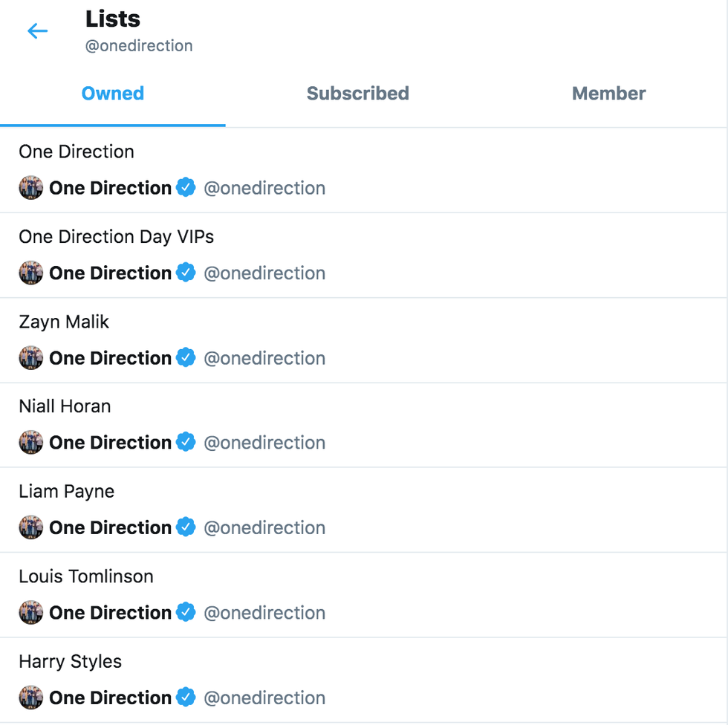Click verified badge under Harry Styles list

[186, 698]
